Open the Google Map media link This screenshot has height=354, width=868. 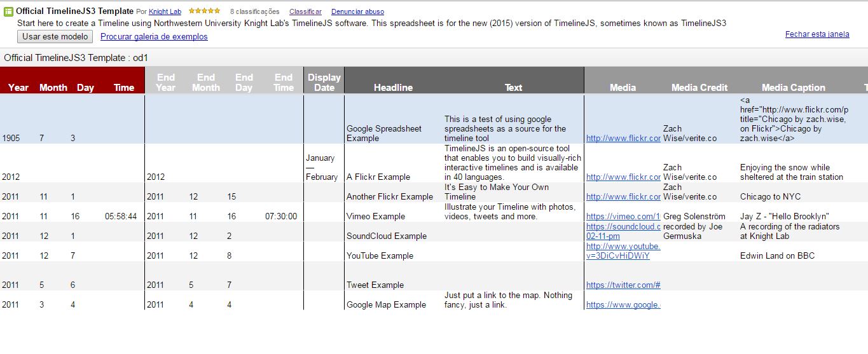tap(623, 305)
